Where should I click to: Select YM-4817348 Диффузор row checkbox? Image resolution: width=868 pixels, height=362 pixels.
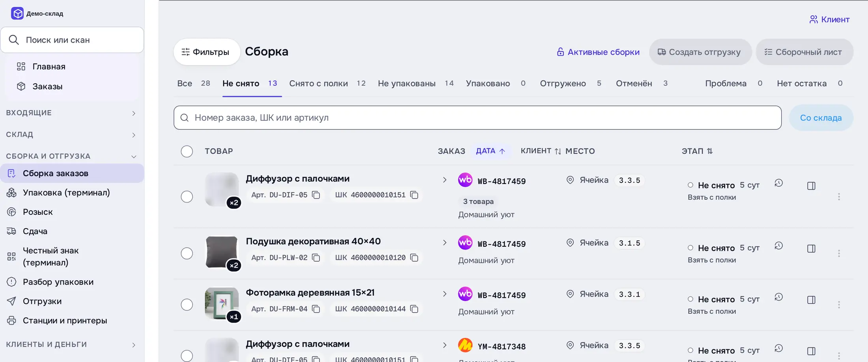[187, 356]
